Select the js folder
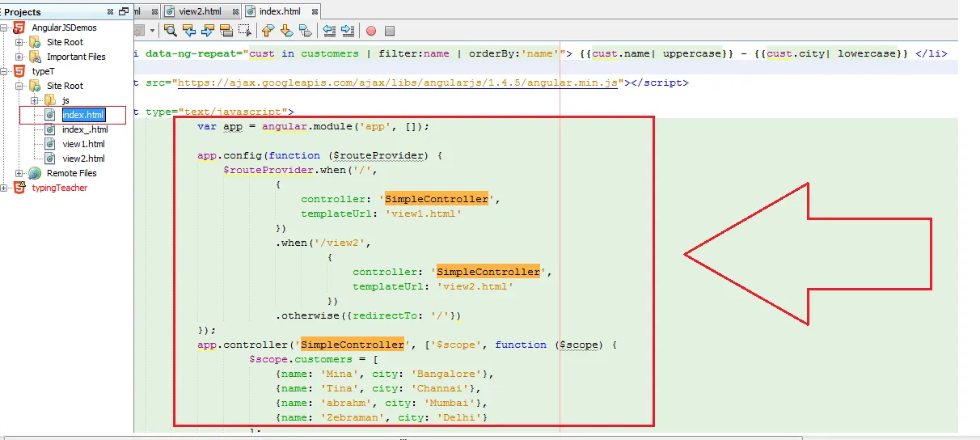 65,100
